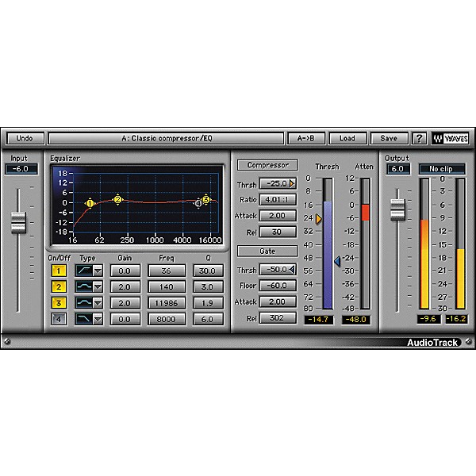Image resolution: width=476 pixels, height=476 pixels.
Task: Select EQ band 1 marker on graph
Action: point(90,203)
